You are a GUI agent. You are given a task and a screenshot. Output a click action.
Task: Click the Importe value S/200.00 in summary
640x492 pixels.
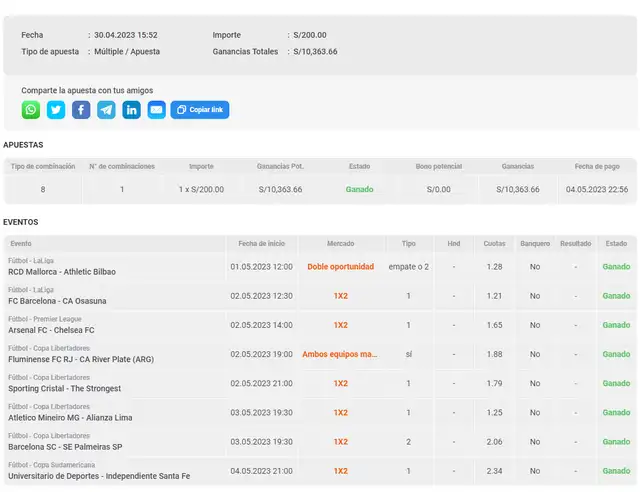point(310,35)
